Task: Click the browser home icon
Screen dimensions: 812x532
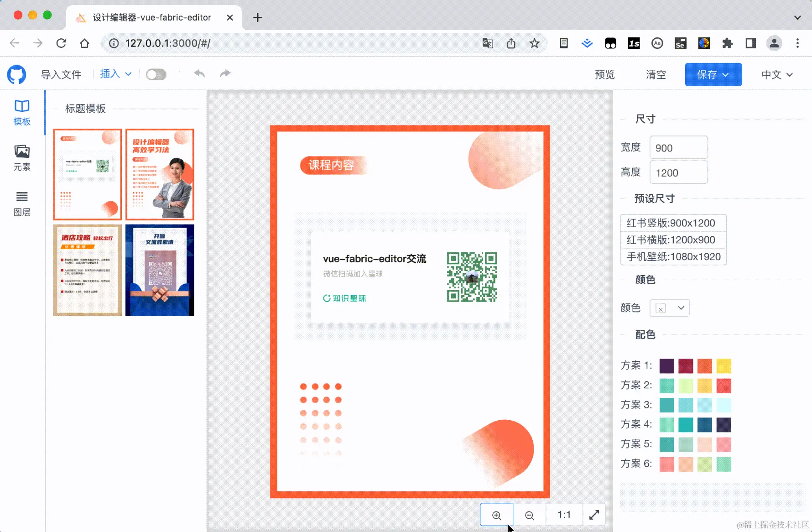Action: click(84, 43)
